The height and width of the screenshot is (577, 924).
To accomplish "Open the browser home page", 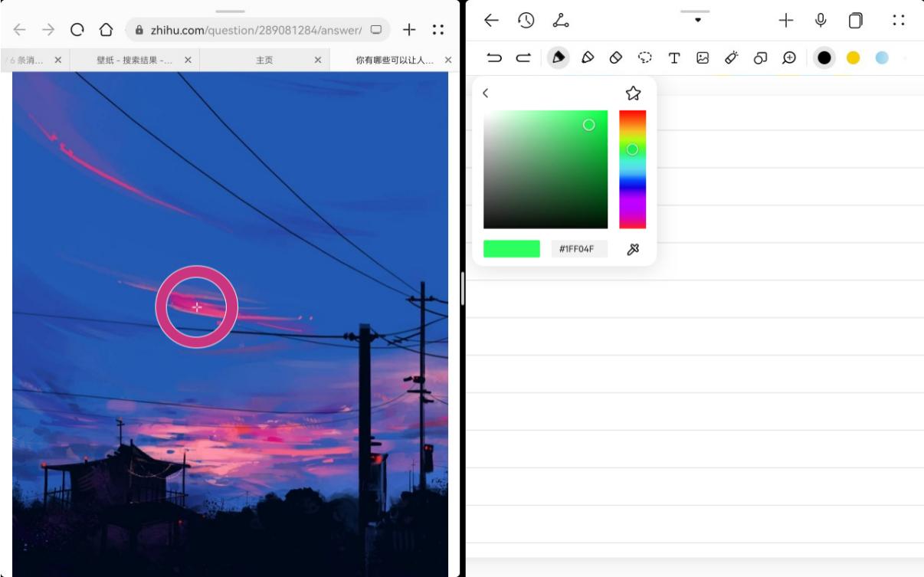I will tap(106, 30).
